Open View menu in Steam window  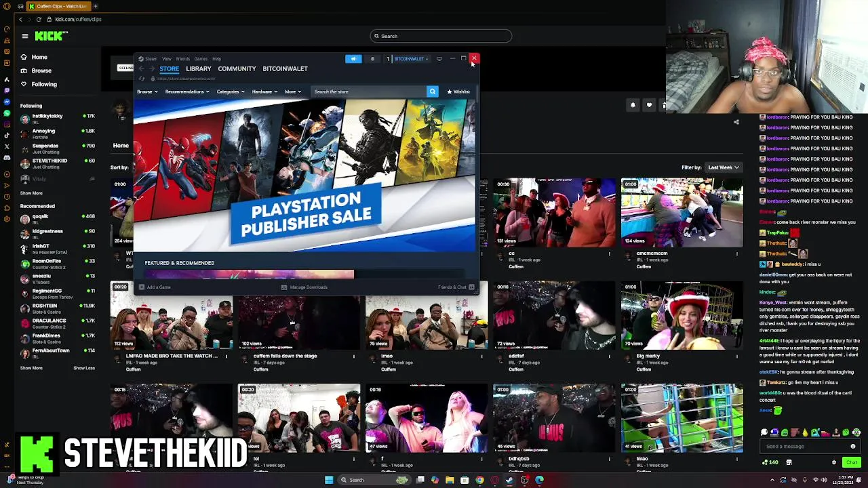167,59
